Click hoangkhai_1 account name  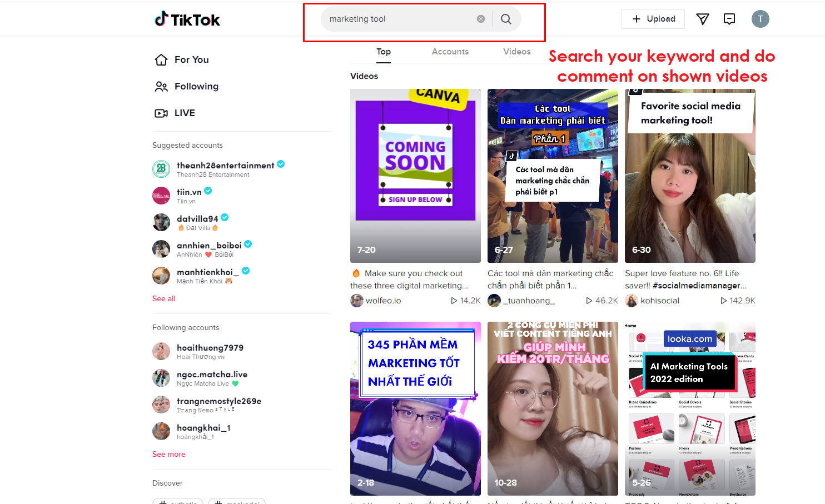[203, 427]
